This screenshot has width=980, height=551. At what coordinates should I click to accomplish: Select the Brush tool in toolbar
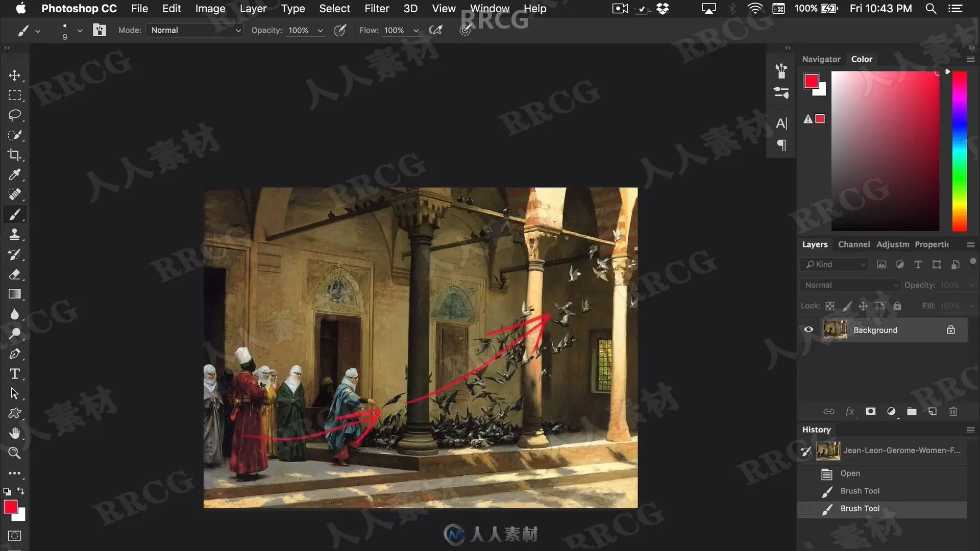click(x=14, y=215)
